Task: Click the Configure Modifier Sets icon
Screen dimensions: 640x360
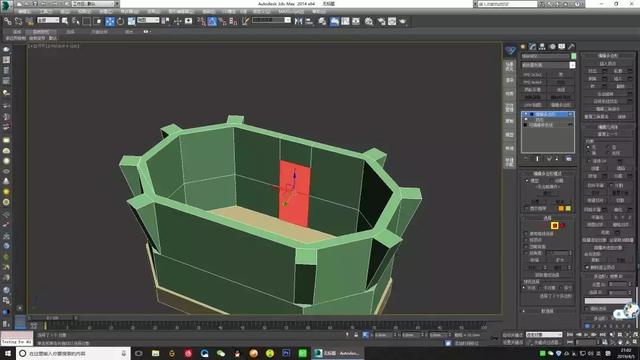Action: pyautogui.click(x=569, y=158)
